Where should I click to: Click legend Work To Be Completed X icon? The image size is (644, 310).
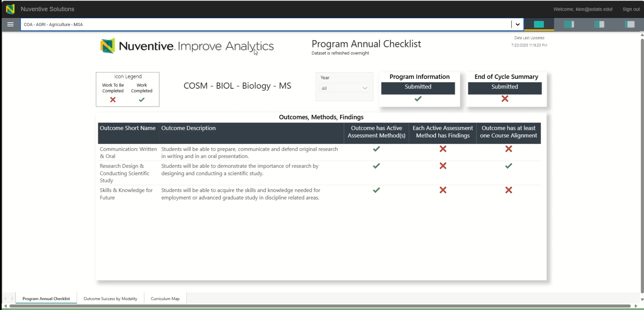point(113,100)
